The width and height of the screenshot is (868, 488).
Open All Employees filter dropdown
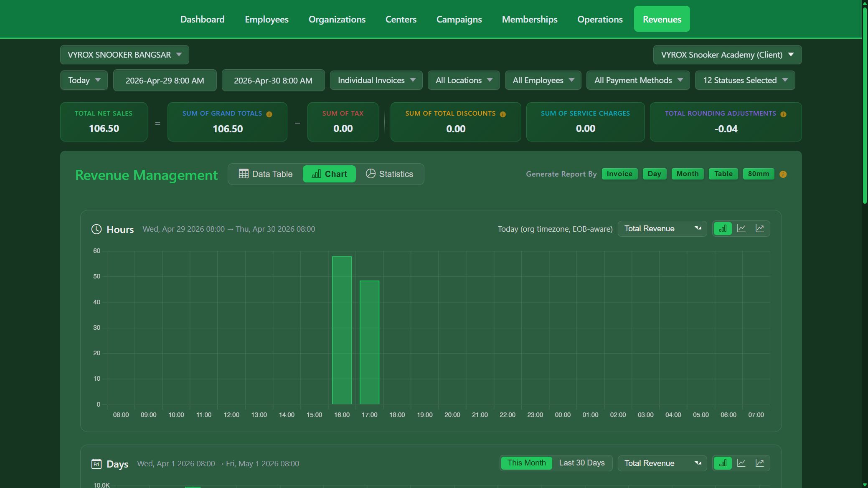click(x=543, y=80)
